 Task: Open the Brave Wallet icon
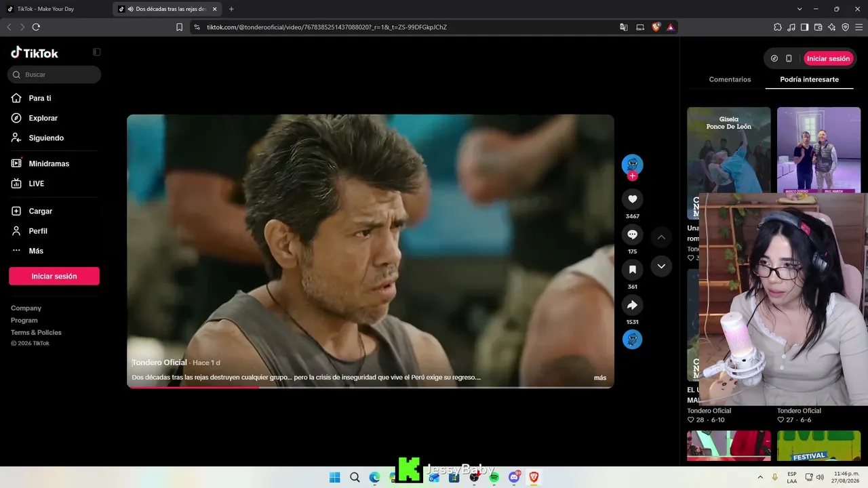coord(818,27)
